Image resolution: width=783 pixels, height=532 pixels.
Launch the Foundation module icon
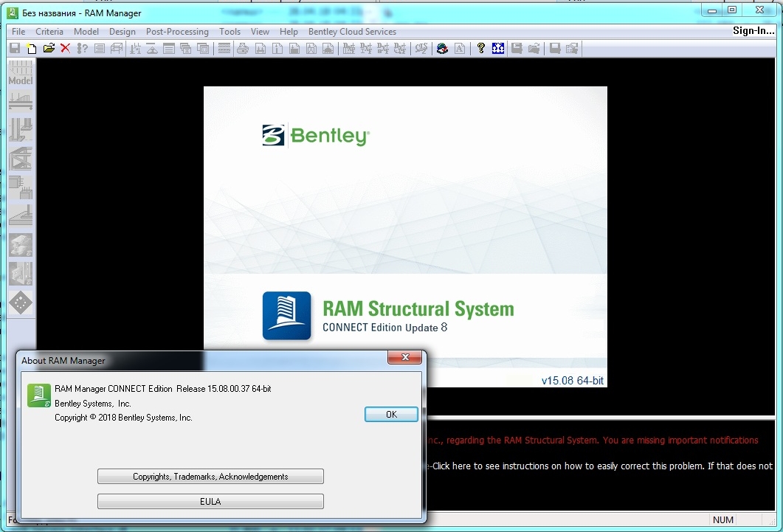pos(21,215)
